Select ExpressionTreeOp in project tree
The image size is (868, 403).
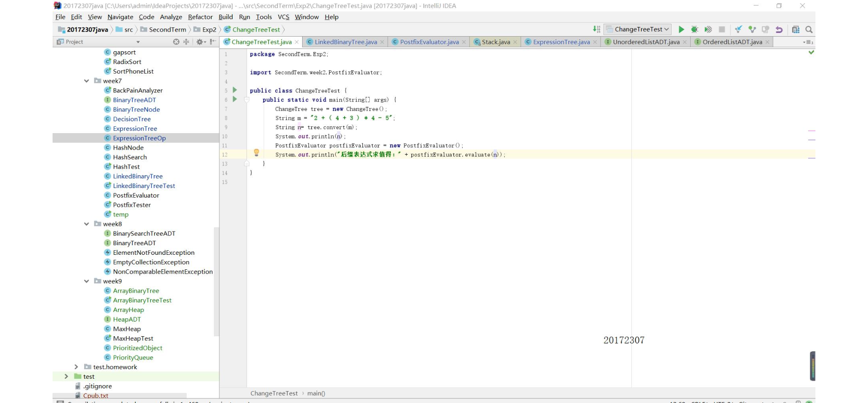click(x=136, y=138)
